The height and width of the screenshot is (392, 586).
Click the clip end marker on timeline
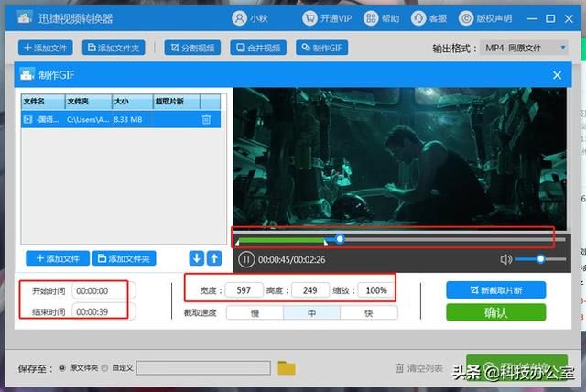pos(326,243)
